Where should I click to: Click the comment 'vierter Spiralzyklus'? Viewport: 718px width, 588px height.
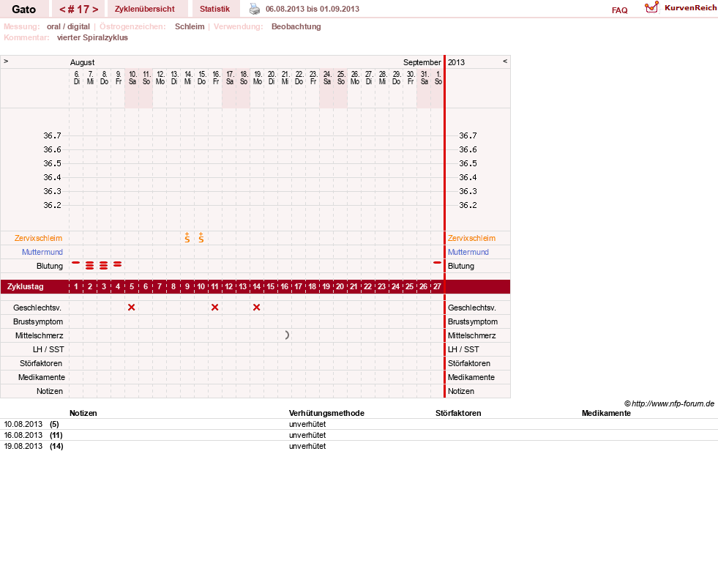click(92, 37)
